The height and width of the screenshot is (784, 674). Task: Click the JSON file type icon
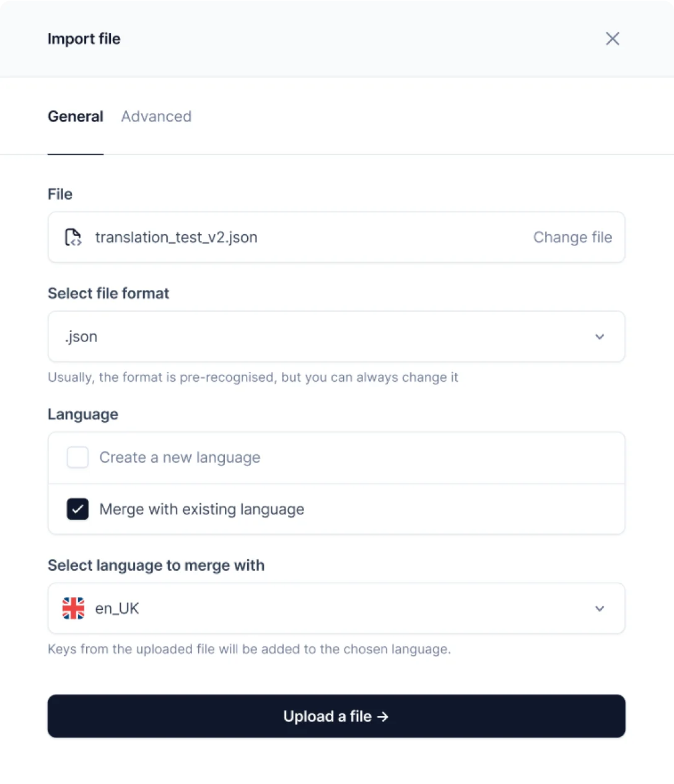click(x=73, y=237)
